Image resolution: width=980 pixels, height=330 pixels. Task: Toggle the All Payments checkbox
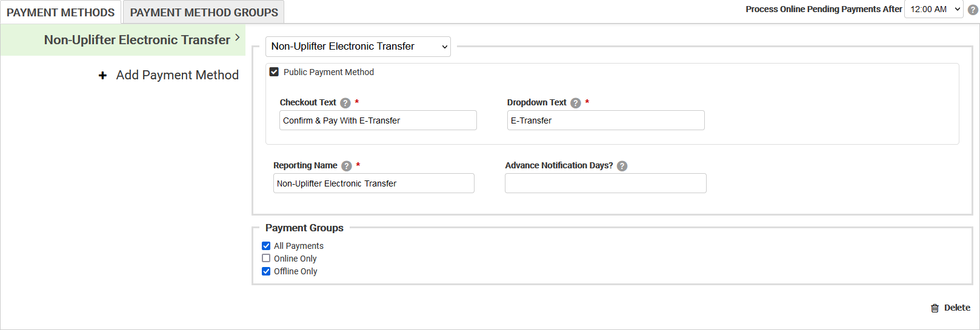pos(266,246)
